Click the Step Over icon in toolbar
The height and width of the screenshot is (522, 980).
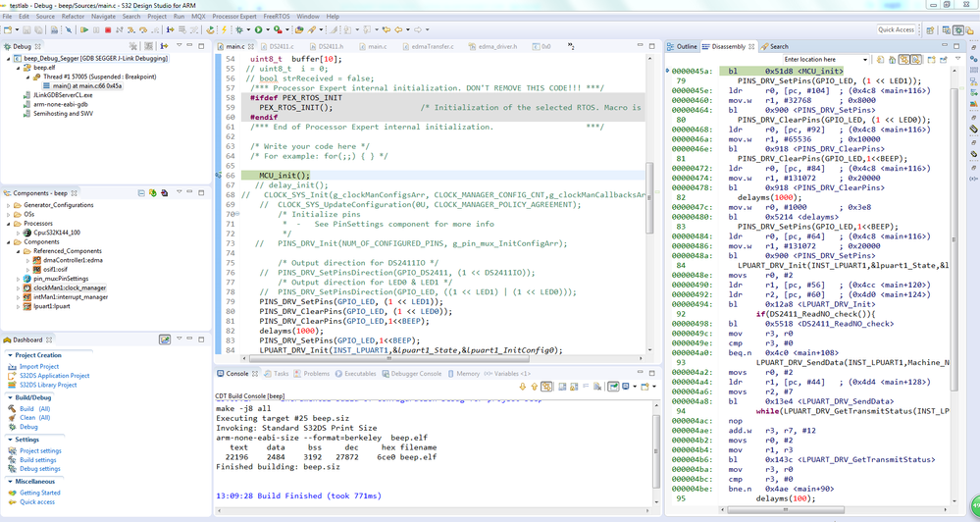click(x=143, y=29)
